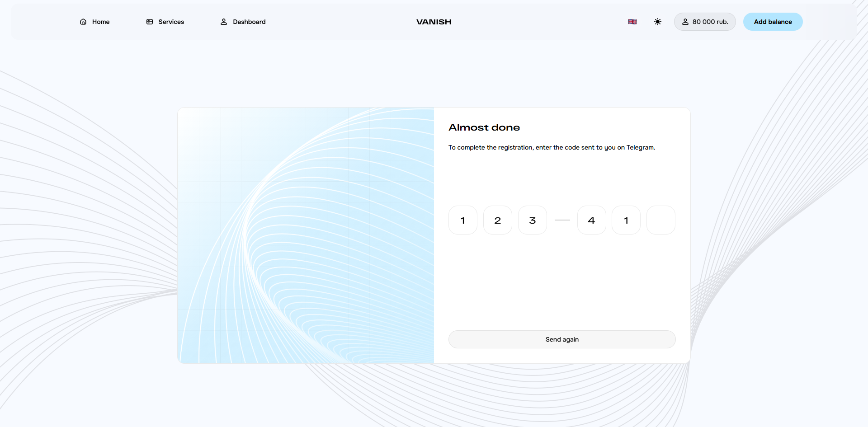Click the user icon in balance pill

(x=685, y=22)
